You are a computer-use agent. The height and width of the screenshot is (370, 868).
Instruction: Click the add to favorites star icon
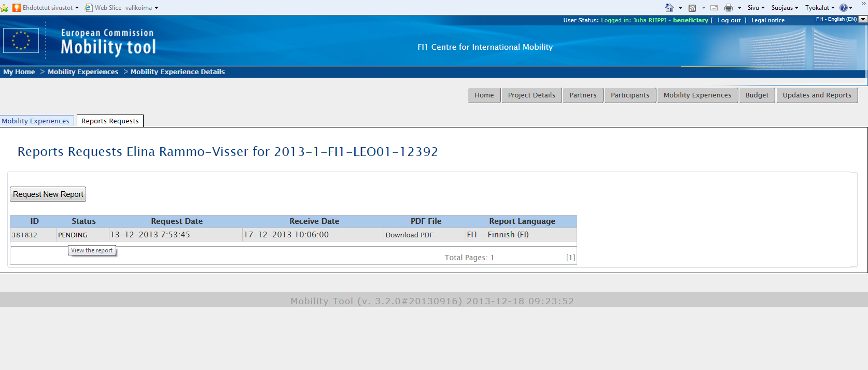click(4, 8)
